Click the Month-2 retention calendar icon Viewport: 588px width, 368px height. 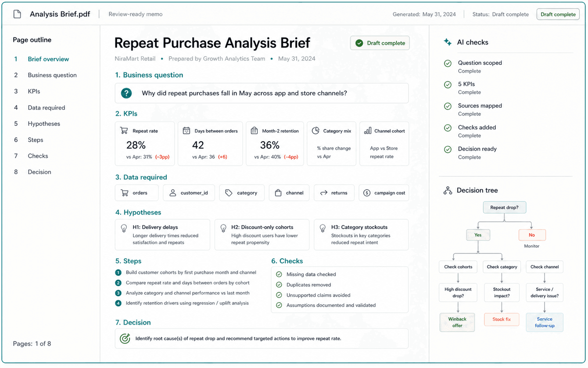click(x=254, y=131)
